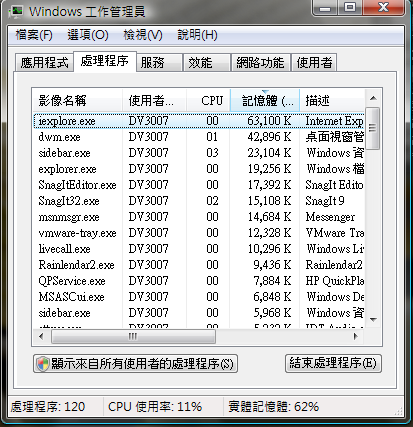Sort by 記憶體 column header
Image resolution: width=413 pixels, height=427 pixels.
click(265, 100)
